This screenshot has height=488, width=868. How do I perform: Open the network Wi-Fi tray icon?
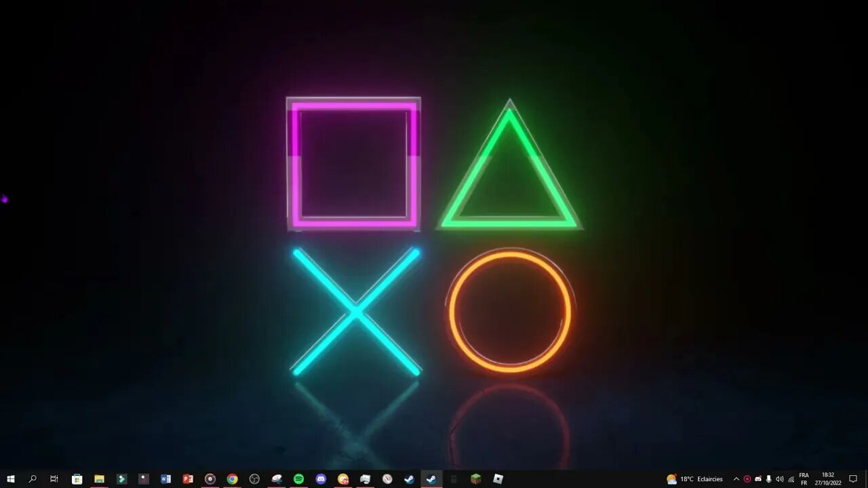coord(791,479)
